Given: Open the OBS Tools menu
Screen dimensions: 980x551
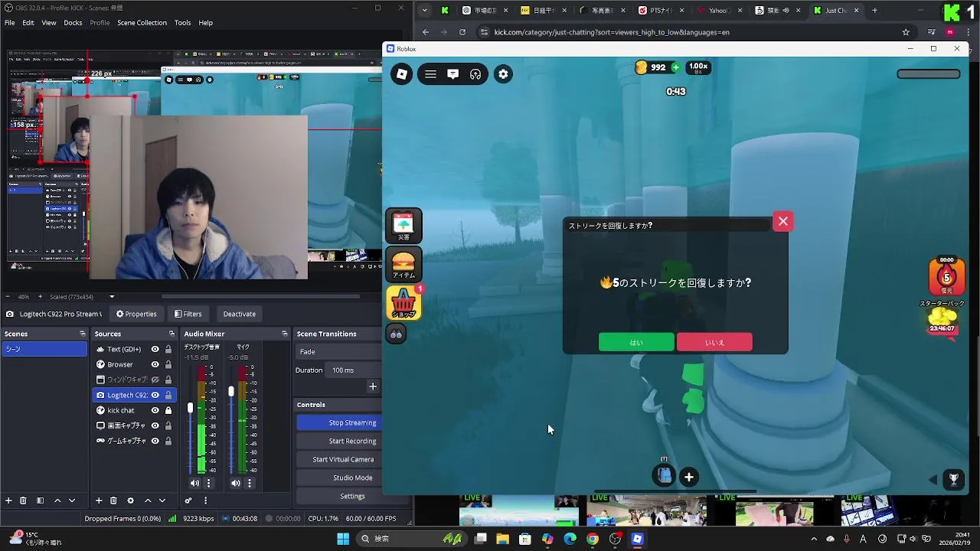Looking at the screenshot, I should (182, 23).
